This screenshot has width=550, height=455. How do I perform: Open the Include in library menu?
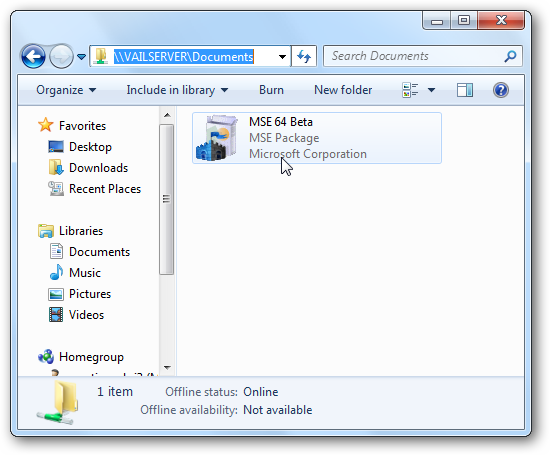[x=177, y=90]
